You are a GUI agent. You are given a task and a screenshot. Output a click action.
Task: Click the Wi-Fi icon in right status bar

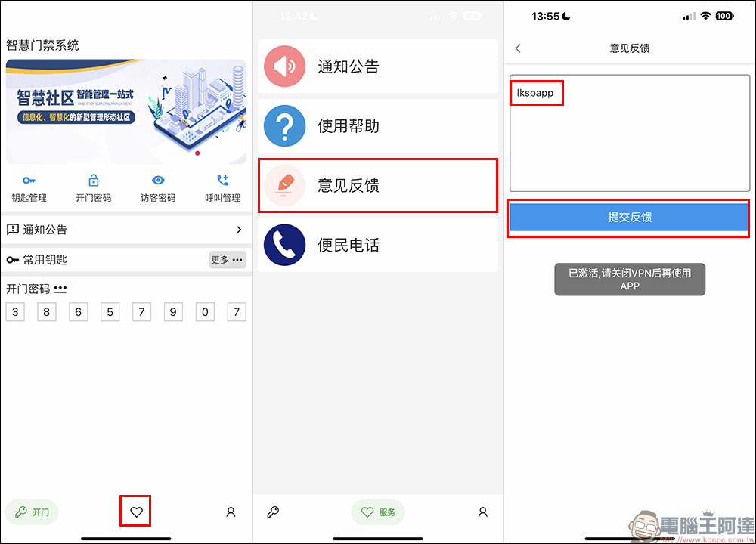coord(705,17)
